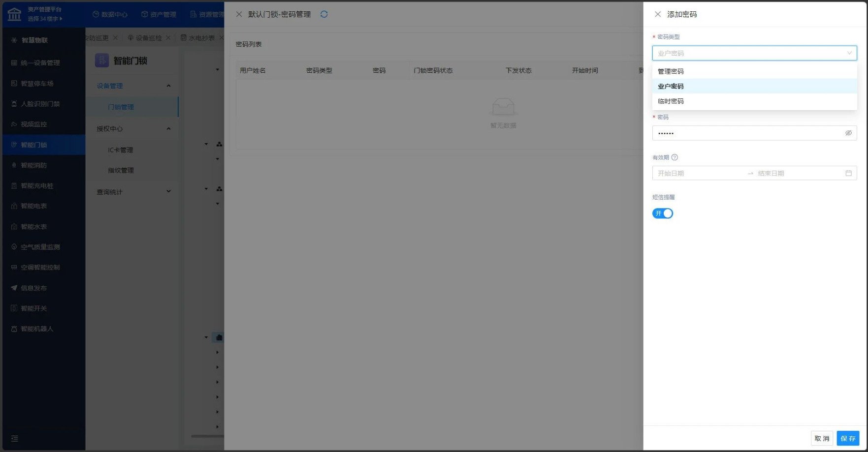This screenshot has width=868, height=452.
Task: Click the asset platform logo icon
Action: coord(14,14)
